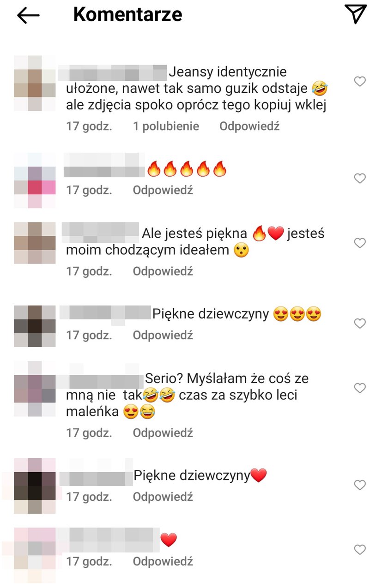Go back using the arrow next to Komentarze
The image size is (388, 588).
click(x=28, y=15)
